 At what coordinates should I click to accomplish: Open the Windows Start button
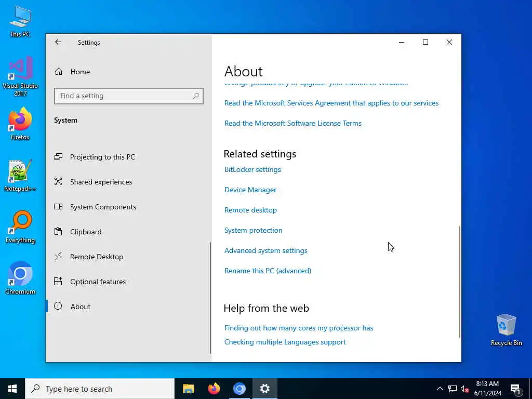click(x=12, y=389)
